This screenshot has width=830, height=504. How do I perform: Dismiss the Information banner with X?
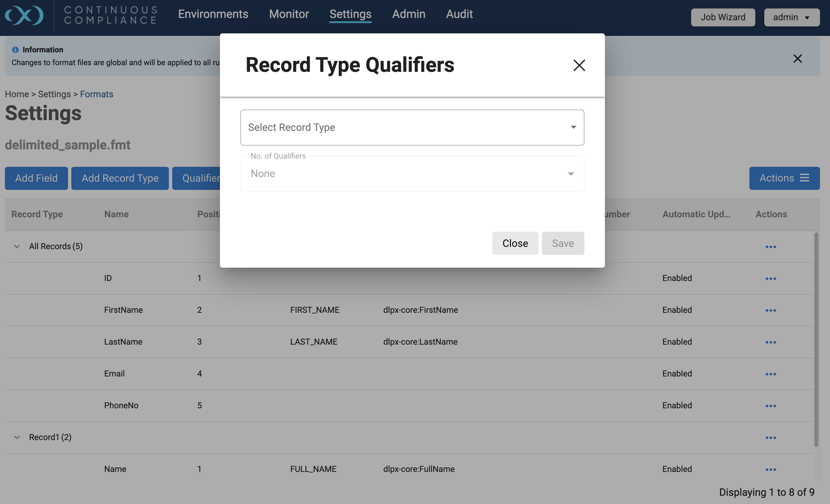pos(797,59)
